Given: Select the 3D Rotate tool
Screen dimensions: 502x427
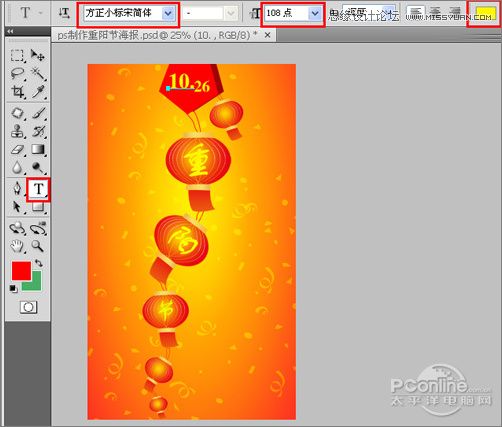Looking at the screenshot, I should 17,228.
